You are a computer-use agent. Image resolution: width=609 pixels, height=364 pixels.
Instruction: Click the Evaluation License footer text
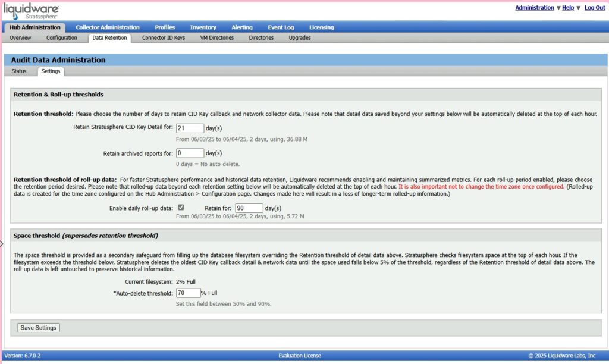click(300, 356)
